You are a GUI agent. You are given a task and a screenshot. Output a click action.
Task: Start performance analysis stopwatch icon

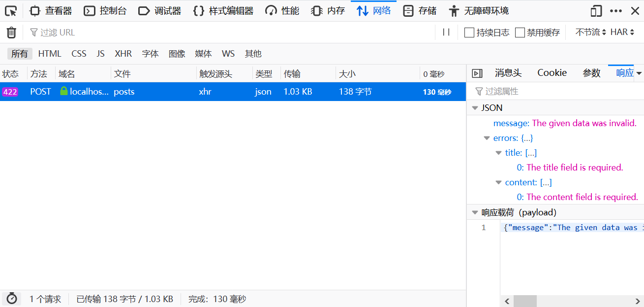click(x=12, y=299)
